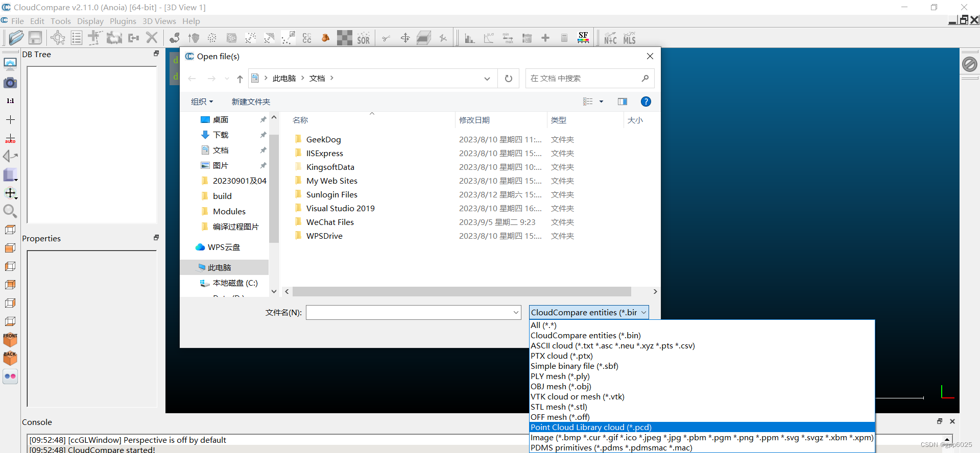
Task: Click the SF scalar field toolbar icon
Action: click(583, 38)
